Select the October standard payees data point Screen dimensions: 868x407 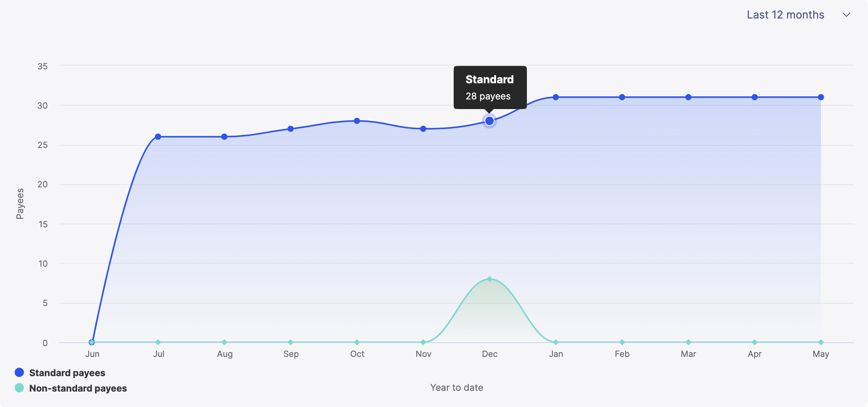tap(357, 121)
